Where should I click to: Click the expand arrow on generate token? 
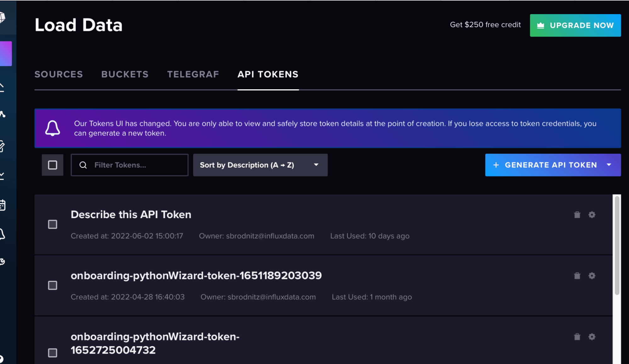click(609, 165)
